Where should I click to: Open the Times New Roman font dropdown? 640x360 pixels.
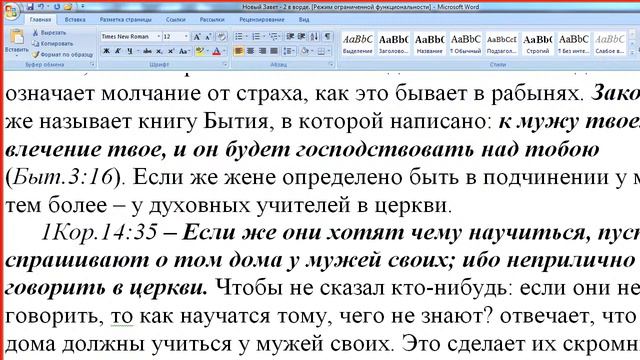coord(159,37)
